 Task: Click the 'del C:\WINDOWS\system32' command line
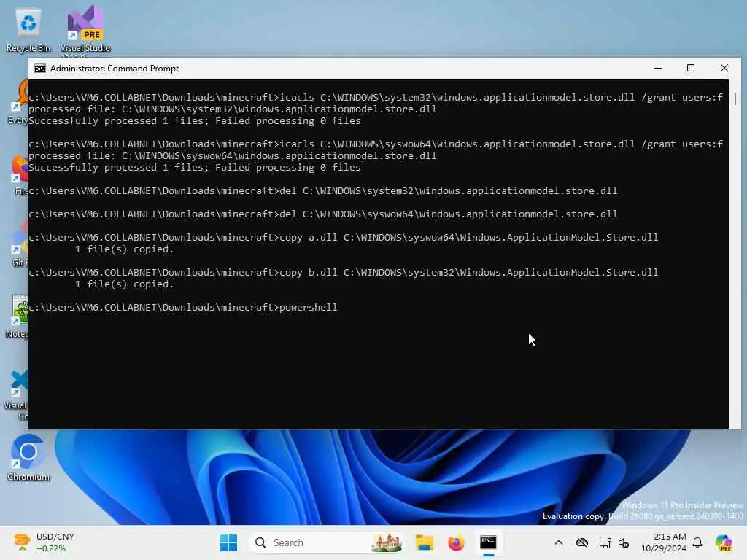[323, 191]
